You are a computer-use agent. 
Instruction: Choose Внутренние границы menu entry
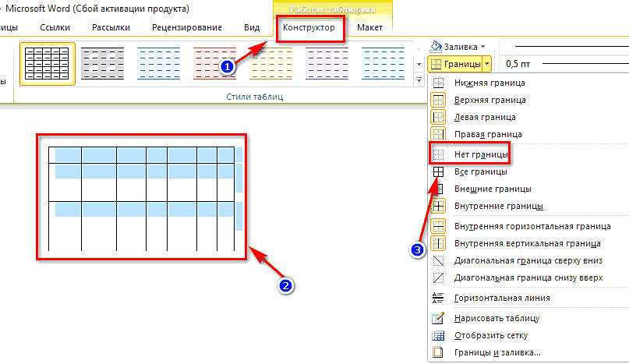[x=498, y=206]
